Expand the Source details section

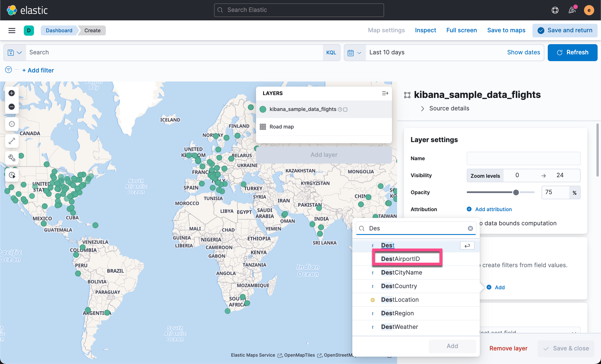(x=449, y=108)
